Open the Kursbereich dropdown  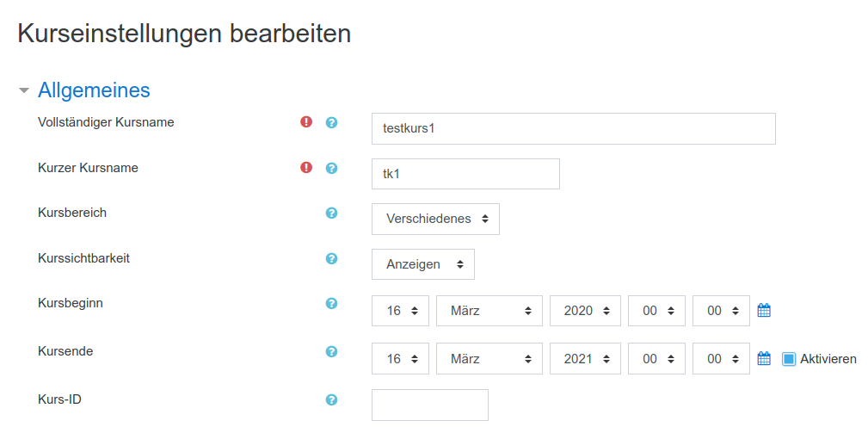[x=435, y=219]
